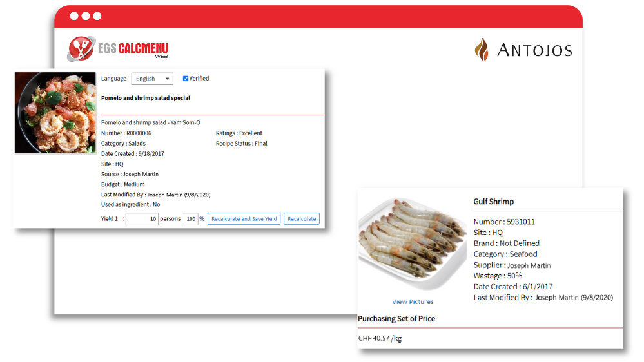Uncheck the Verified checkbox
The height and width of the screenshot is (362, 644).
click(186, 79)
